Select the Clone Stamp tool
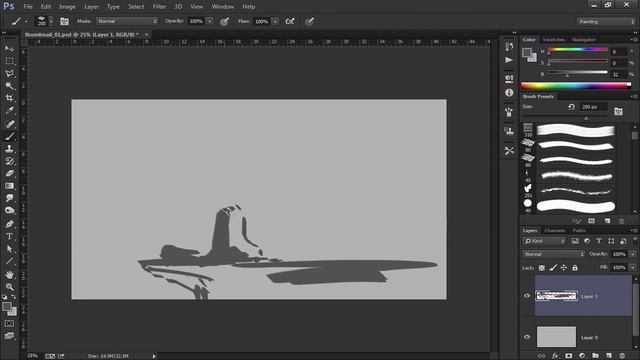Screen dimensions: 640x360 [x=9, y=149]
